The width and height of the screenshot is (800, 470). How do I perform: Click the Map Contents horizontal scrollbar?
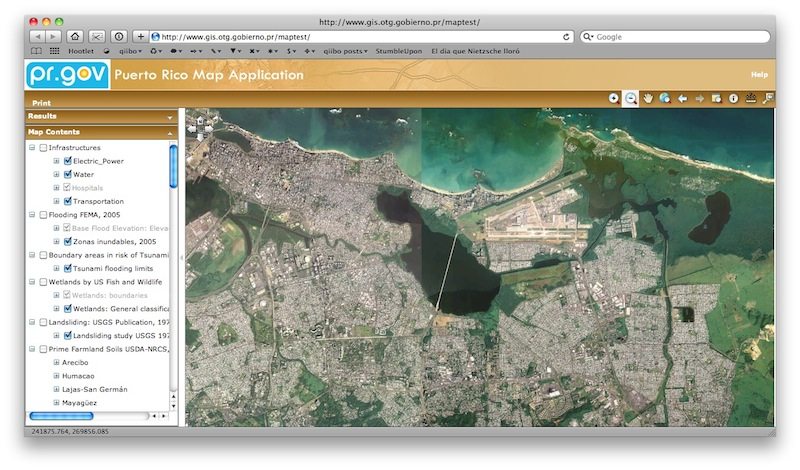pos(61,416)
